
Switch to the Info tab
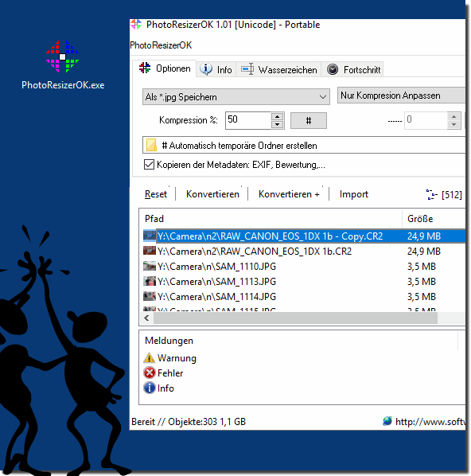click(216, 70)
